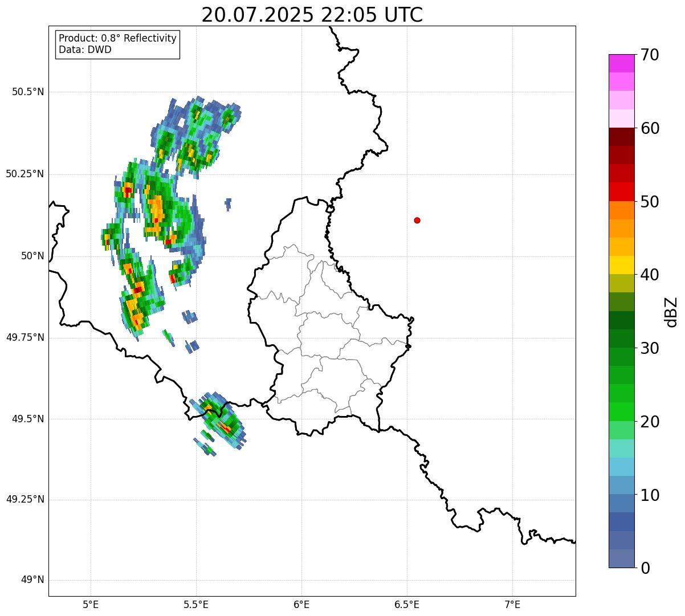
Task: Click colorbar tick label 60
Action: [650, 128]
